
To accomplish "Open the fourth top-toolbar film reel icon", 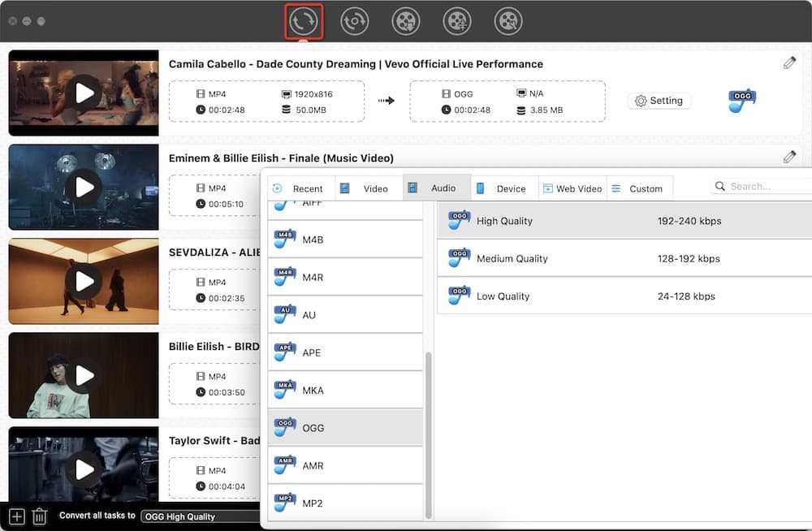I will click(456, 21).
